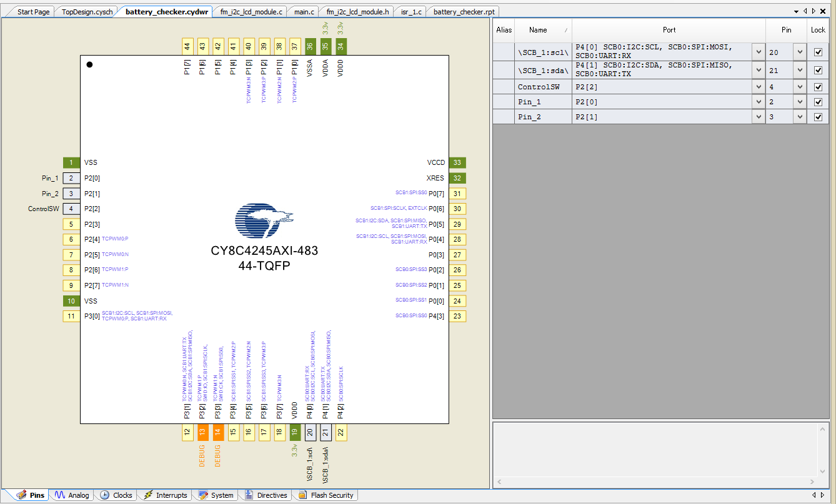Toggle Lock checkbox for \SCB_1:scl\
Viewport: 836px width, 504px height.
click(818, 52)
